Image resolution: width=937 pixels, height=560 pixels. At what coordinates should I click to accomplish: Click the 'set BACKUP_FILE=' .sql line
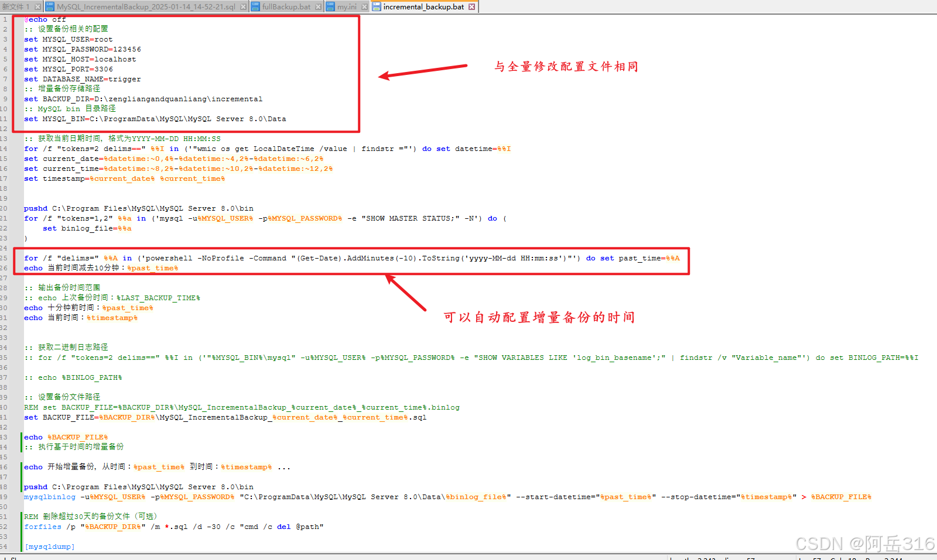pos(225,417)
